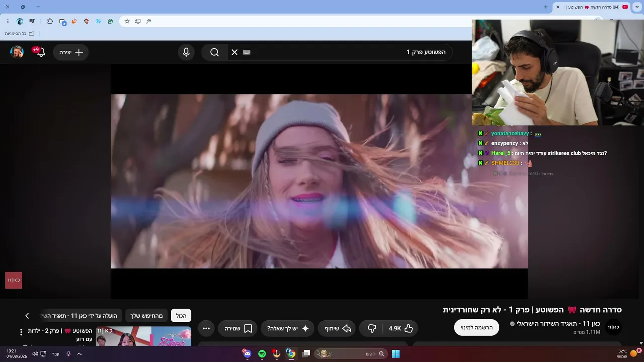Open the media controls icon in Chrome toolbar

(32, 21)
